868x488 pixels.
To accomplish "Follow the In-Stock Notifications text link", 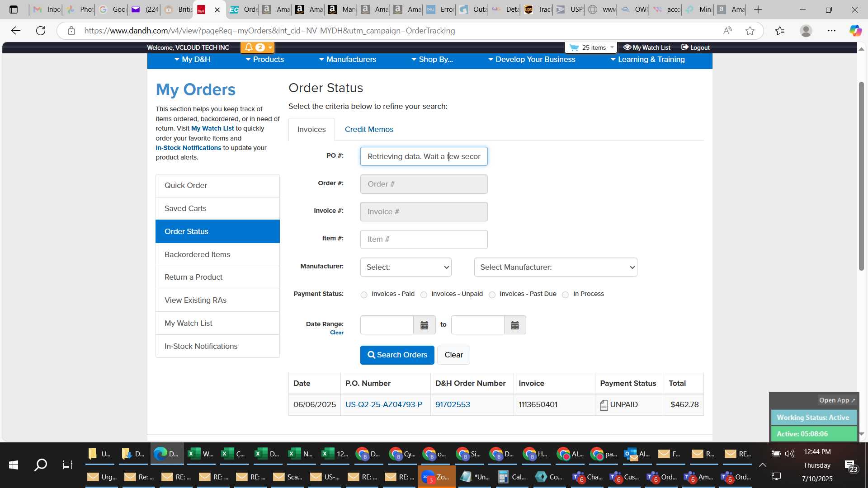I will tap(188, 148).
